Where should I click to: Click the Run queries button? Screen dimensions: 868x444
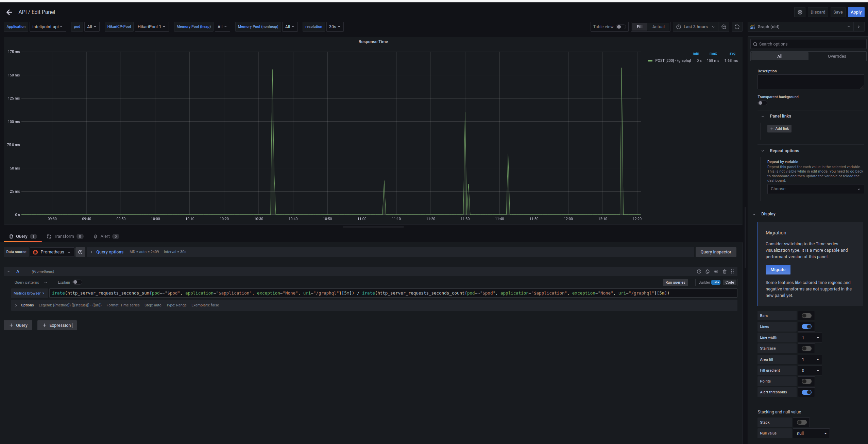coord(675,282)
